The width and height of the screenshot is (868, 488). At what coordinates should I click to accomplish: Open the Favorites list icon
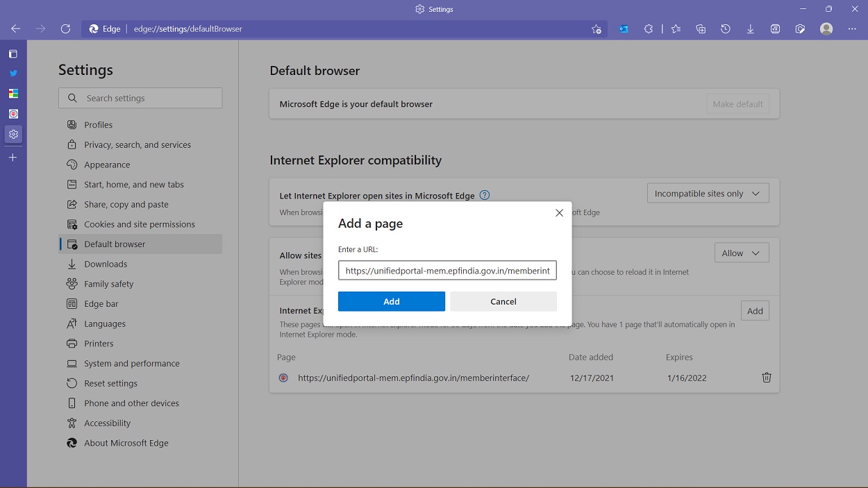point(676,29)
